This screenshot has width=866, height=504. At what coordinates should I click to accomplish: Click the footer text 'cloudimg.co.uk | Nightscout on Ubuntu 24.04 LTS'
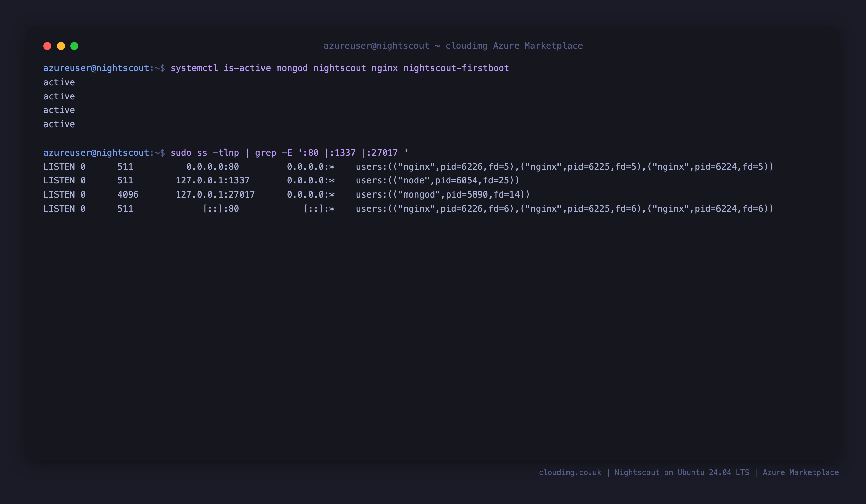tap(644, 473)
